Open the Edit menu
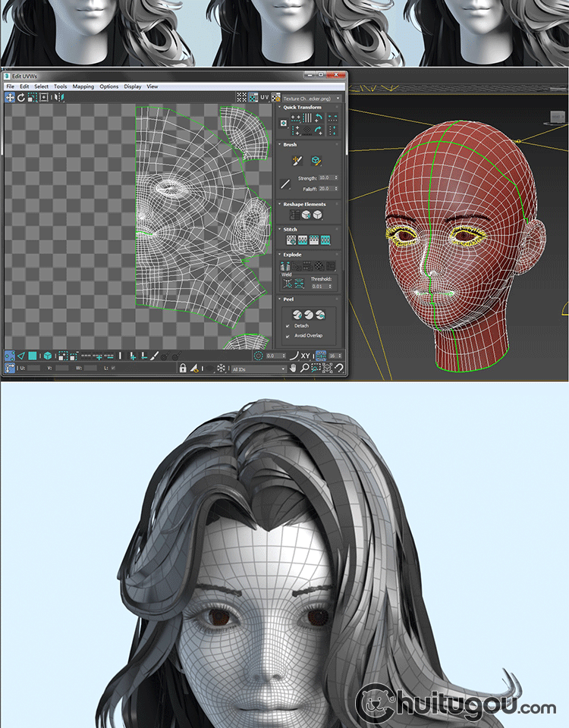 pos(24,86)
